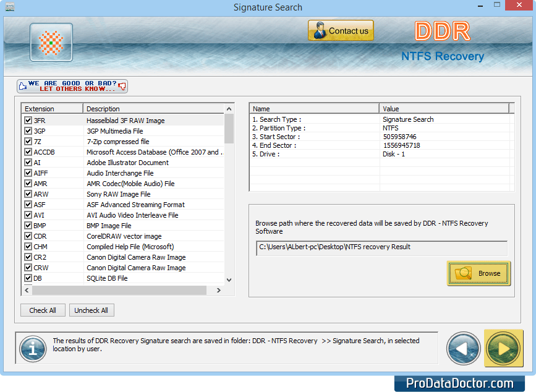The height and width of the screenshot is (392, 536).
Task: Click the NTFS app icon in title bar
Action: click(10, 7)
